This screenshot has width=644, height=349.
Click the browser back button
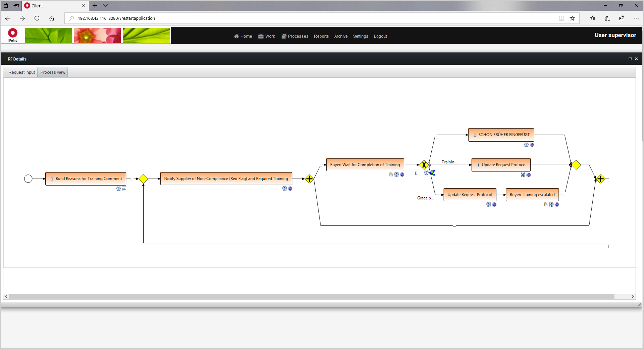click(x=8, y=18)
